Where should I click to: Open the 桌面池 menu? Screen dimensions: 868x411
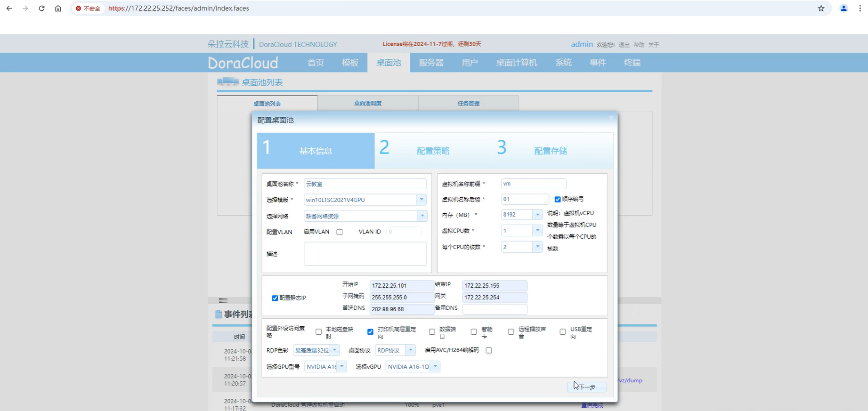point(389,63)
